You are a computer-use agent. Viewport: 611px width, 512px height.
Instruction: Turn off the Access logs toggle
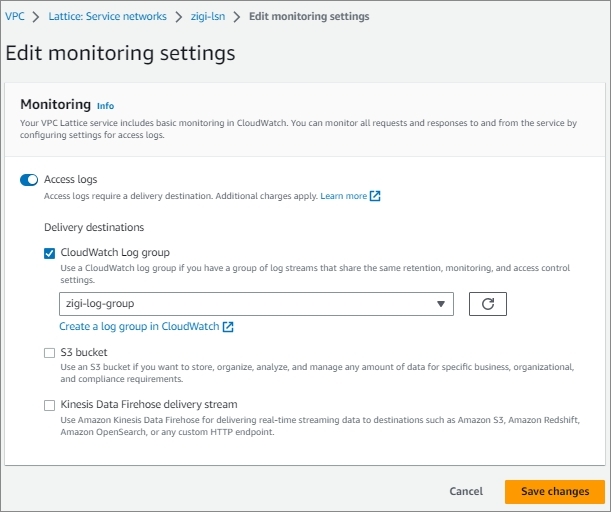point(29,180)
